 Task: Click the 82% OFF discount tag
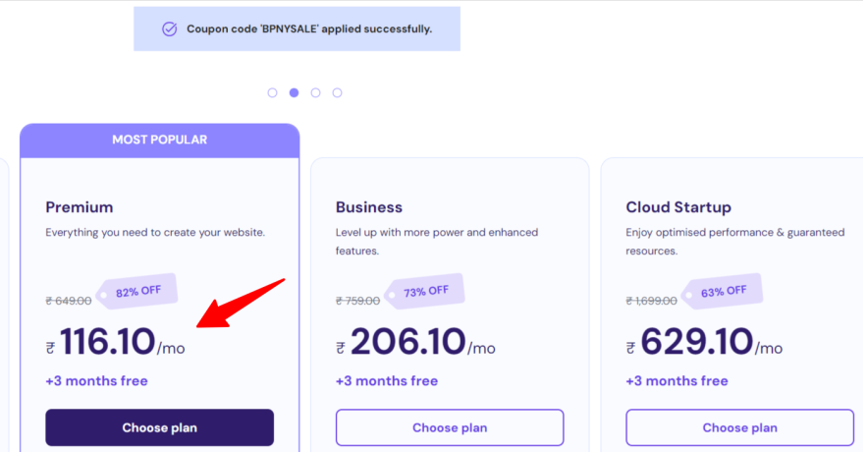pyautogui.click(x=138, y=292)
